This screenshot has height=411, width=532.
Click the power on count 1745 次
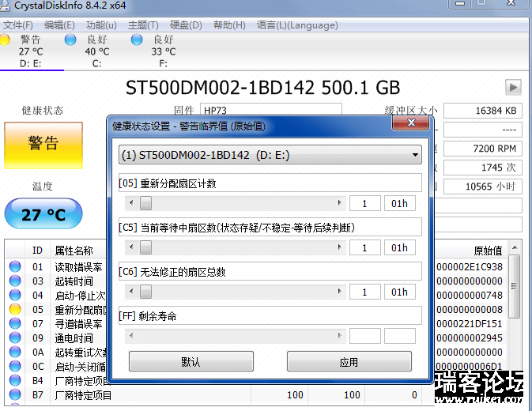pos(482,168)
